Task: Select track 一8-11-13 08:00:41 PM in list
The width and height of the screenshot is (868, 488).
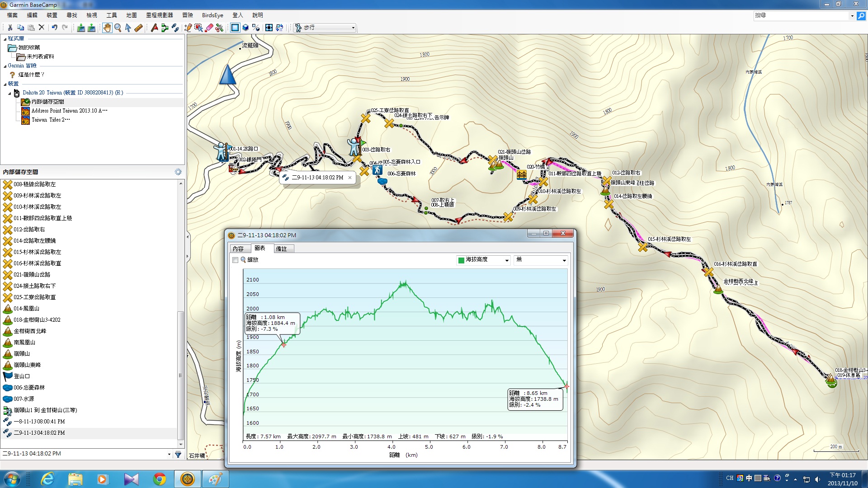Action: [x=39, y=422]
